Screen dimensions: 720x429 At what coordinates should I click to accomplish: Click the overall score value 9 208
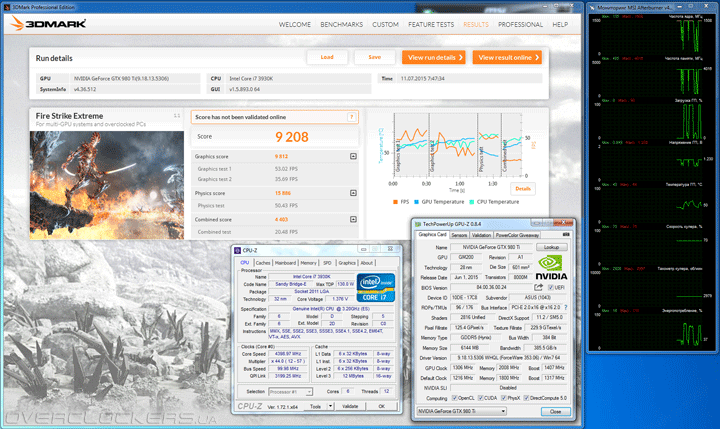pyautogui.click(x=292, y=137)
